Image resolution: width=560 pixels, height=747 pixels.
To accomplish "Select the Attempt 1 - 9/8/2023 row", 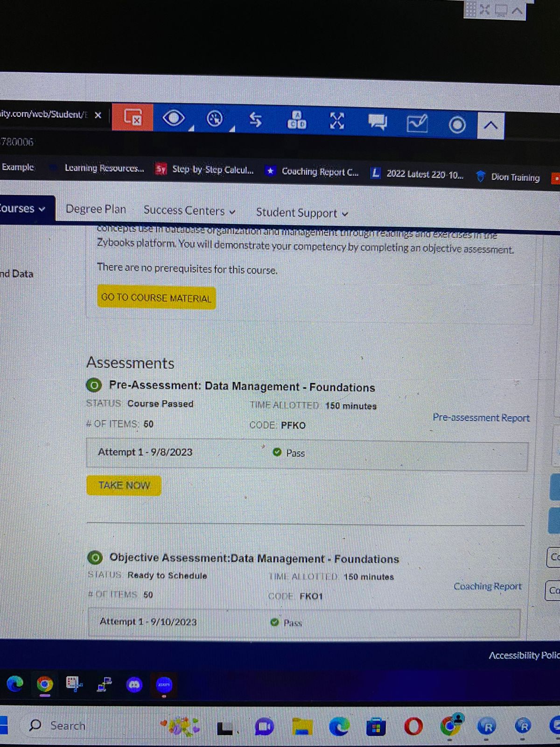I will pyautogui.click(x=307, y=455).
